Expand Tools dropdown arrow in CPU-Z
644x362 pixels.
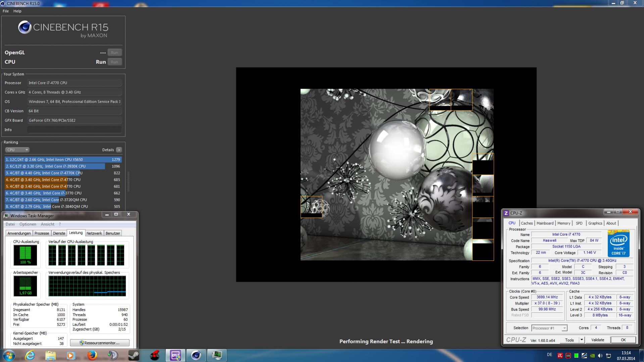point(582,340)
